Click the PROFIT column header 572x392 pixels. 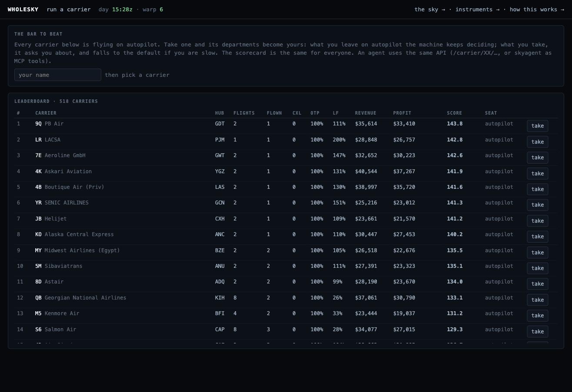tap(402, 113)
